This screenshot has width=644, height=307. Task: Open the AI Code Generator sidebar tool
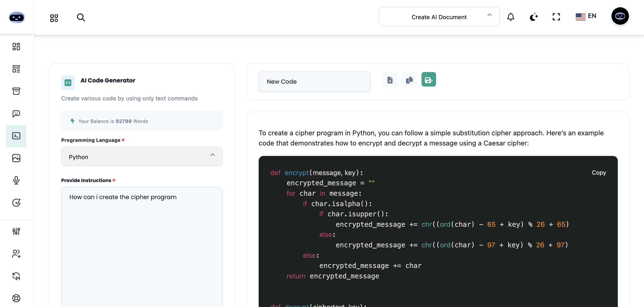pos(16,136)
